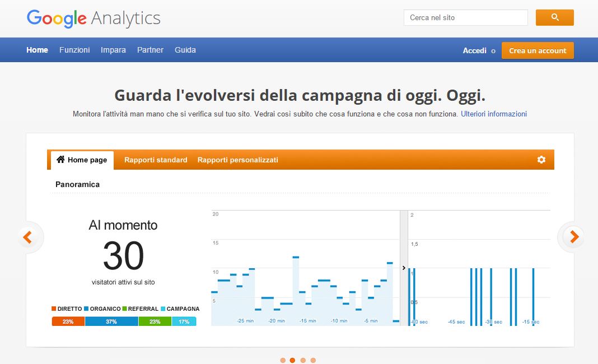The width and height of the screenshot is (598, 364).
Task: Open the Partner menu item
Action: (150, 50)
